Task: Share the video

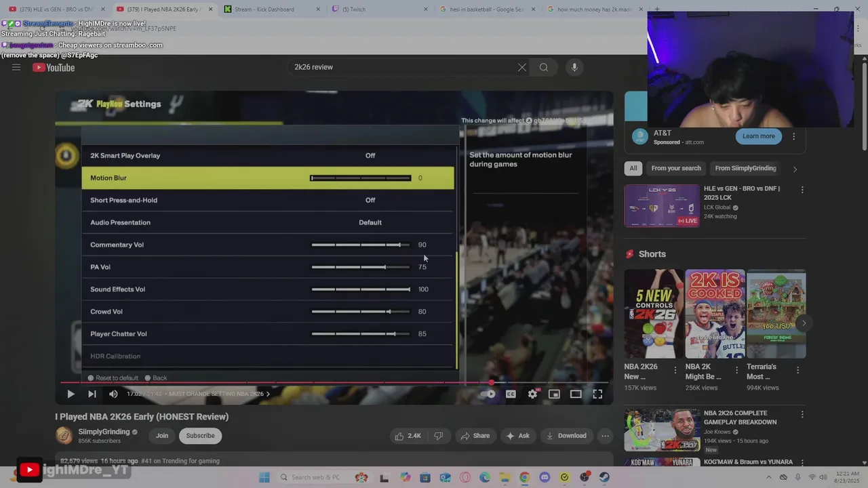Action: (475, 436)
